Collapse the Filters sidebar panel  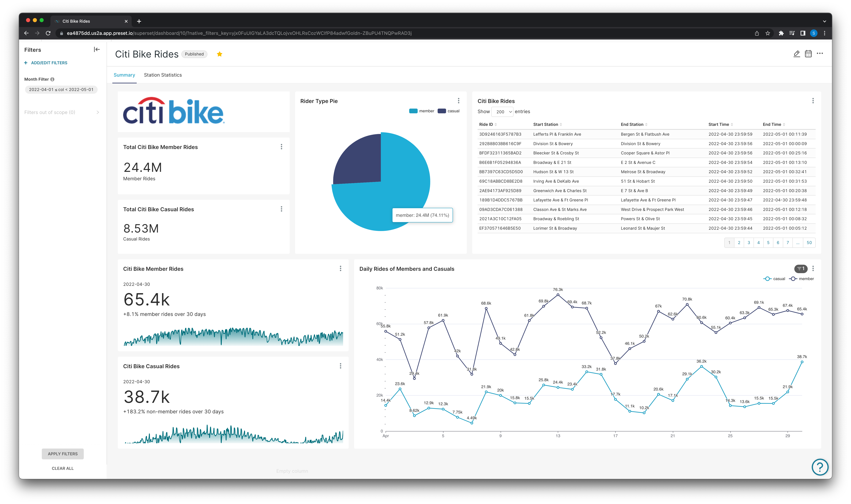97,50
